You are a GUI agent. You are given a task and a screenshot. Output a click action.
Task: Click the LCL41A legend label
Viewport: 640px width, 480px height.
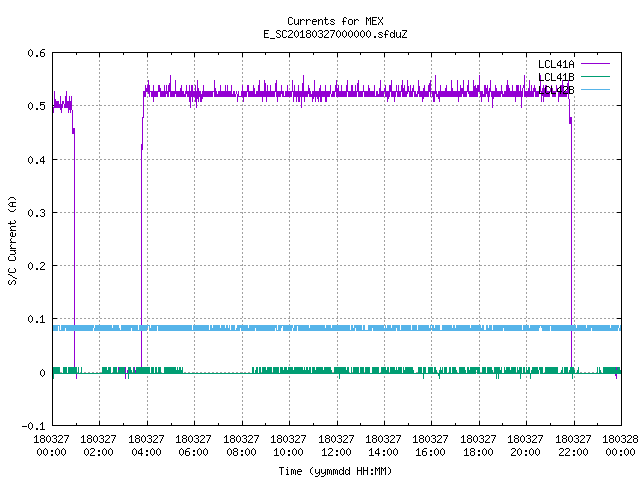click(556, 64)
